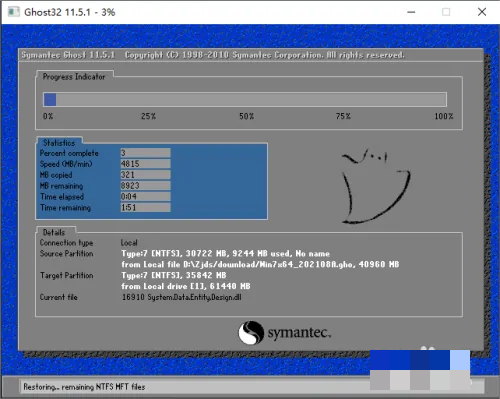Click the status bar restoring message
This screenshot has height=399, width=500.
click(84, 387)
